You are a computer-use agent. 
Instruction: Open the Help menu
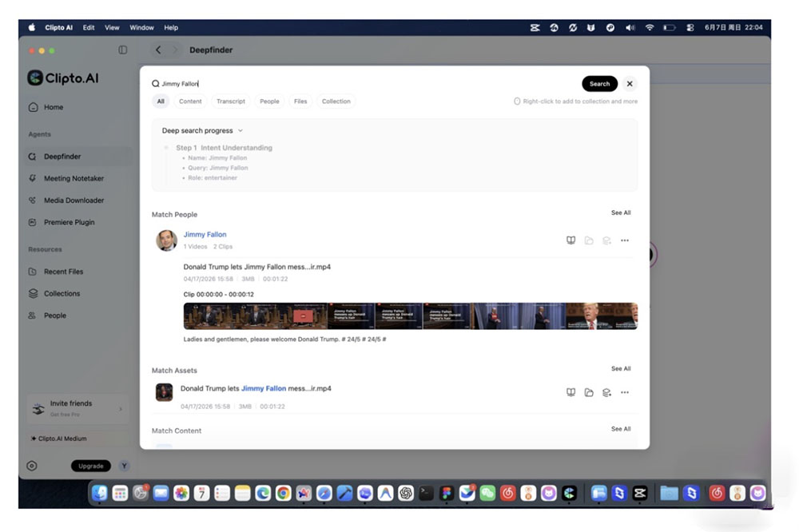pos(171,27)
